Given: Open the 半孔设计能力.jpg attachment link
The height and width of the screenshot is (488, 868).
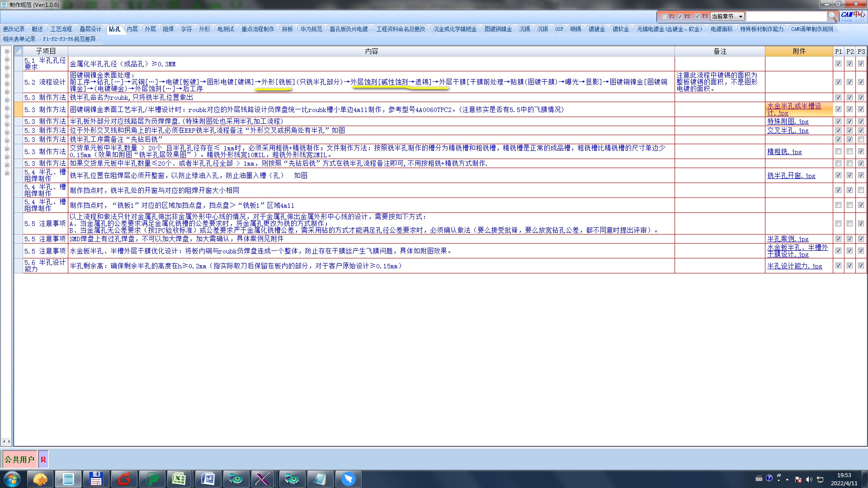Looking at the screenshot, I should 794,266.
